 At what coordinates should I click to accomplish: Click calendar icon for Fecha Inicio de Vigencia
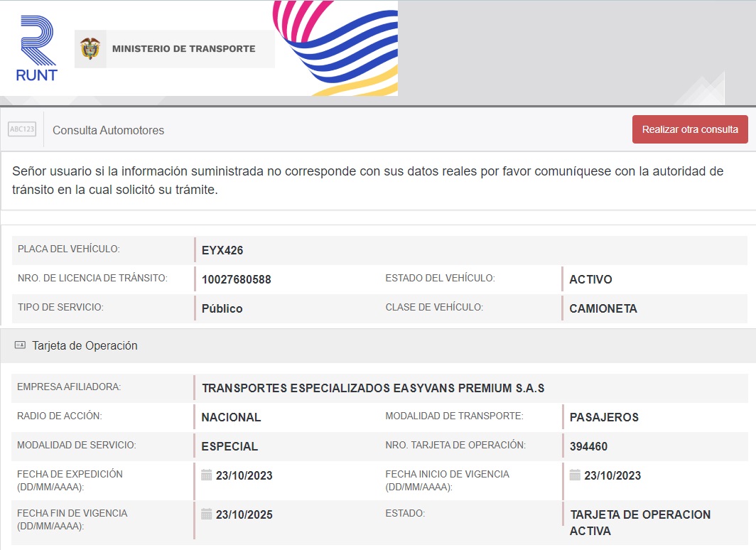(575, 475)
